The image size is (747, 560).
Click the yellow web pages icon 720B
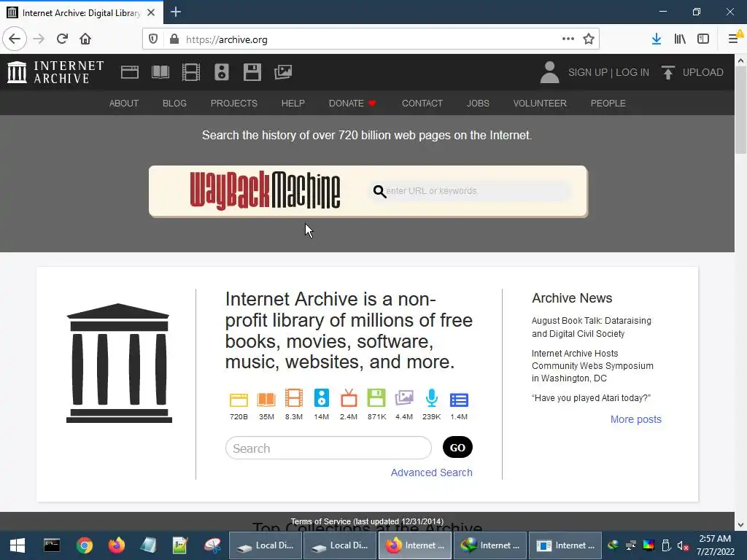[x=239, y=399]
